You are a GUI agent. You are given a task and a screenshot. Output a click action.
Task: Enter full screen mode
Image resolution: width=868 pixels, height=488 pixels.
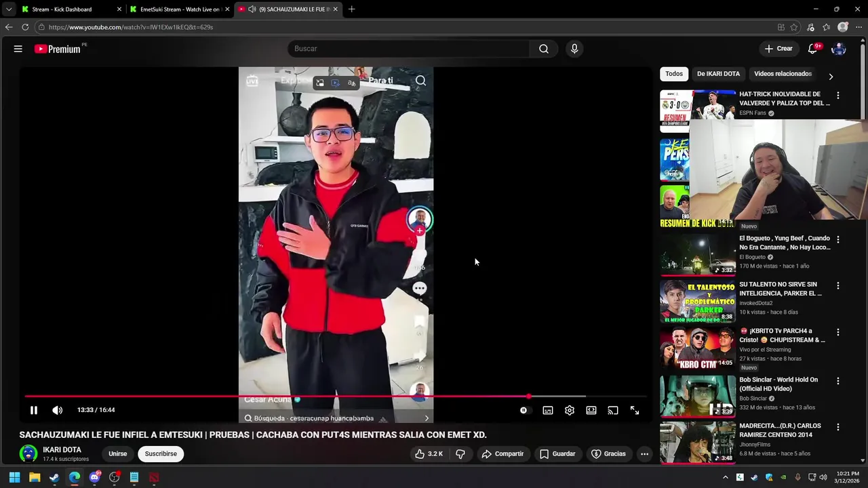635,410
